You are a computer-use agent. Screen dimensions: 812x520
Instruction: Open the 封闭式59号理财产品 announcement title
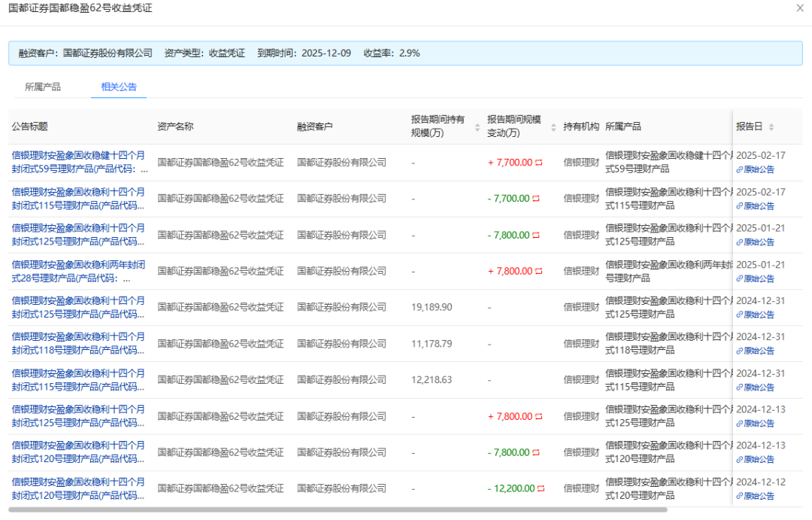point(78,162)
